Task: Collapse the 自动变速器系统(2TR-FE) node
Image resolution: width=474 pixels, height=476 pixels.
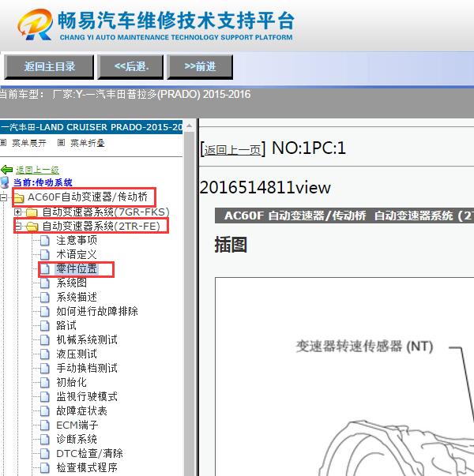Action: tap(17, 227)
